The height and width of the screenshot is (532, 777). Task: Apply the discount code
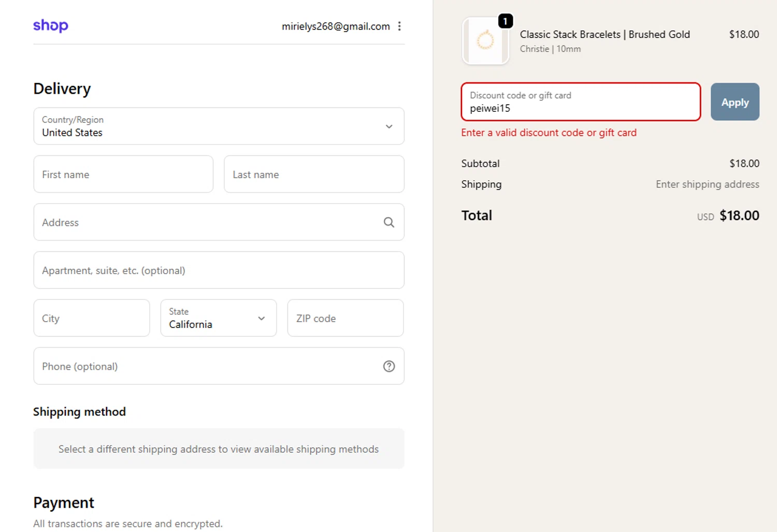pos(735,102)
